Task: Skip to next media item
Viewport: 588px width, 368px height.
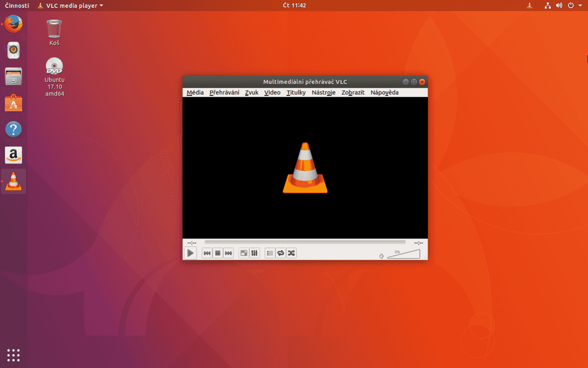Action: (x=228, y=253)
